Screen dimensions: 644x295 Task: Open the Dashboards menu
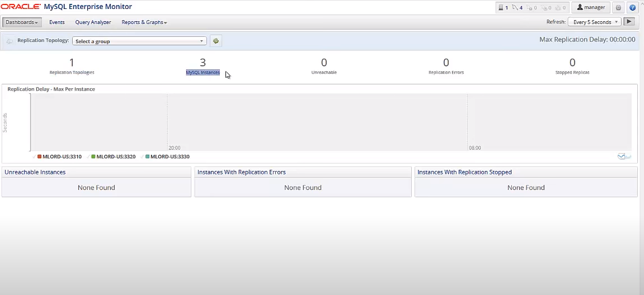pyautogui.click(x=22, y=22)
